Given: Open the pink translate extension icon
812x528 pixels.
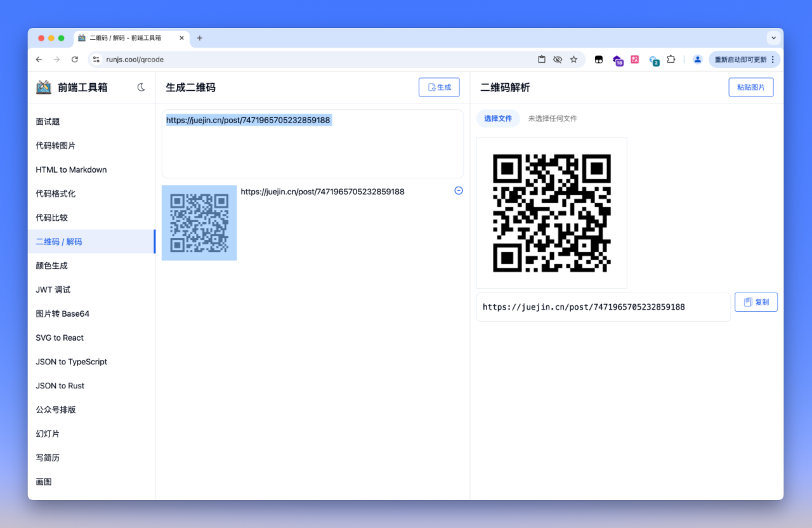Looking at the screenshot, I should [x=635, y=60].
